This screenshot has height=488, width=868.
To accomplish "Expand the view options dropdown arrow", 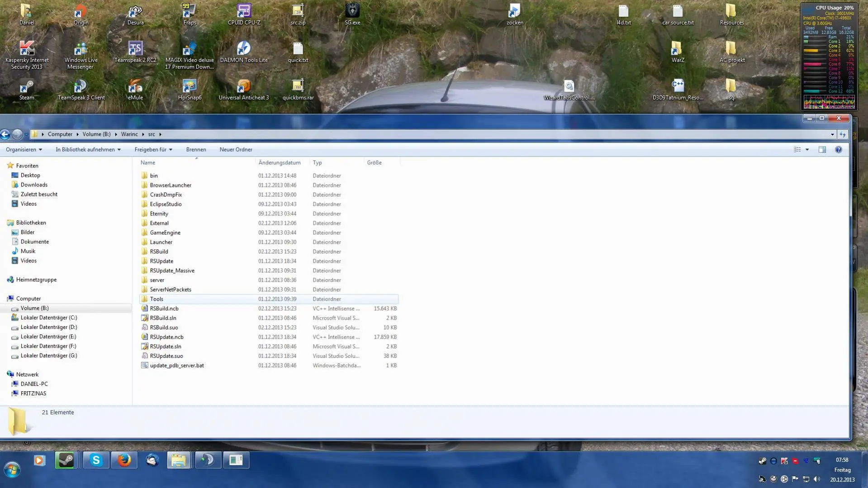I will [x=807, y=150].
